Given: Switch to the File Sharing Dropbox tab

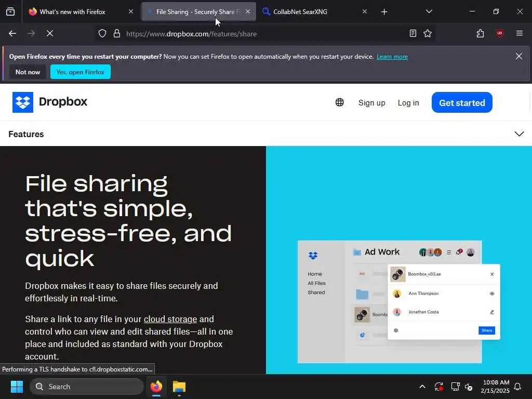Looking at the screenshot, I should coord(198,11).
